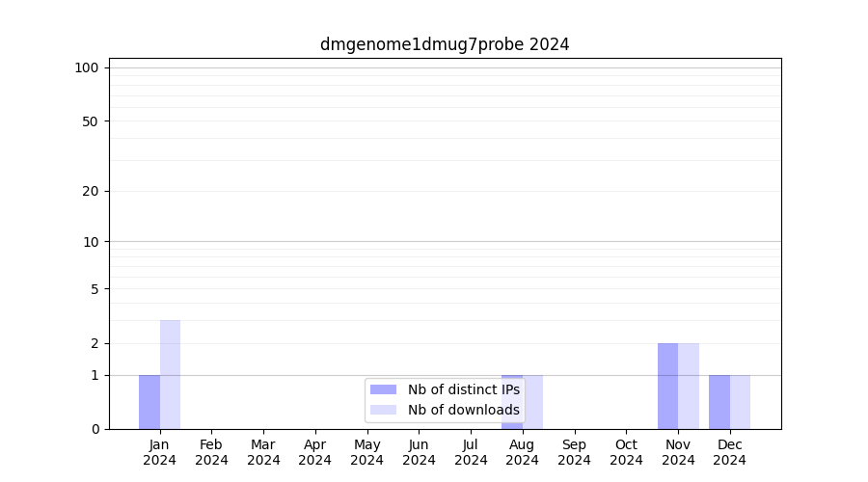This screenshot has width=868, height=482.
Task: Click the 5 tick on the y-axis
Action: pos(95,289)
